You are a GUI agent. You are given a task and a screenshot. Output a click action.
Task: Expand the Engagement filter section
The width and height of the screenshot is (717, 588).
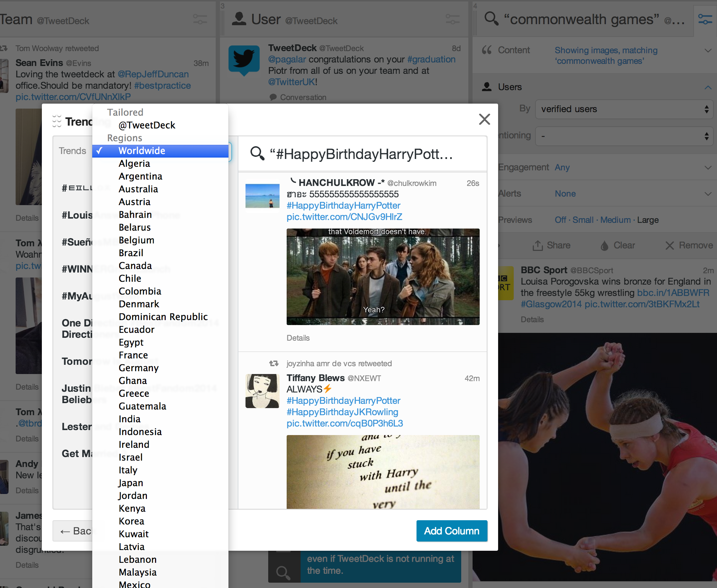tap(708, 167)
